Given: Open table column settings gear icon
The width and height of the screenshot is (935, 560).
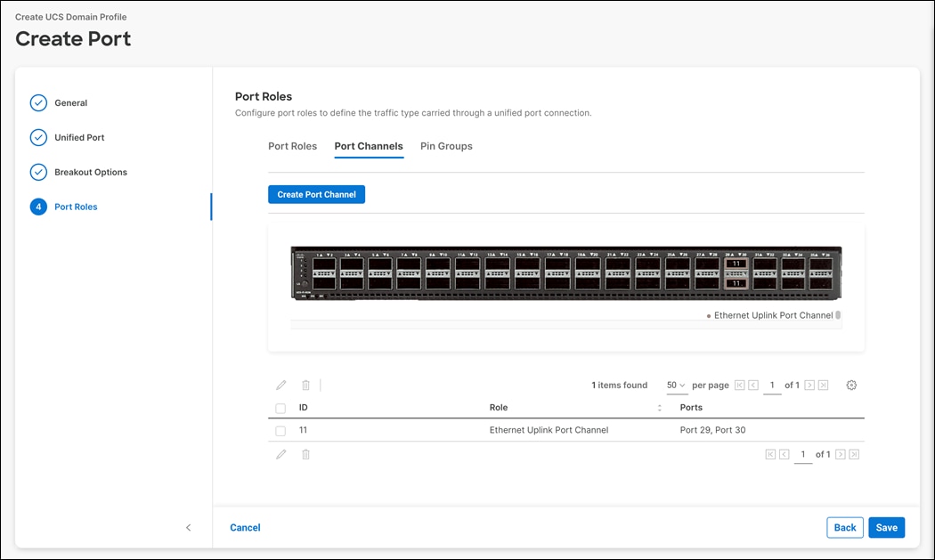Looking at the screenshot, I should click(851, 385).
